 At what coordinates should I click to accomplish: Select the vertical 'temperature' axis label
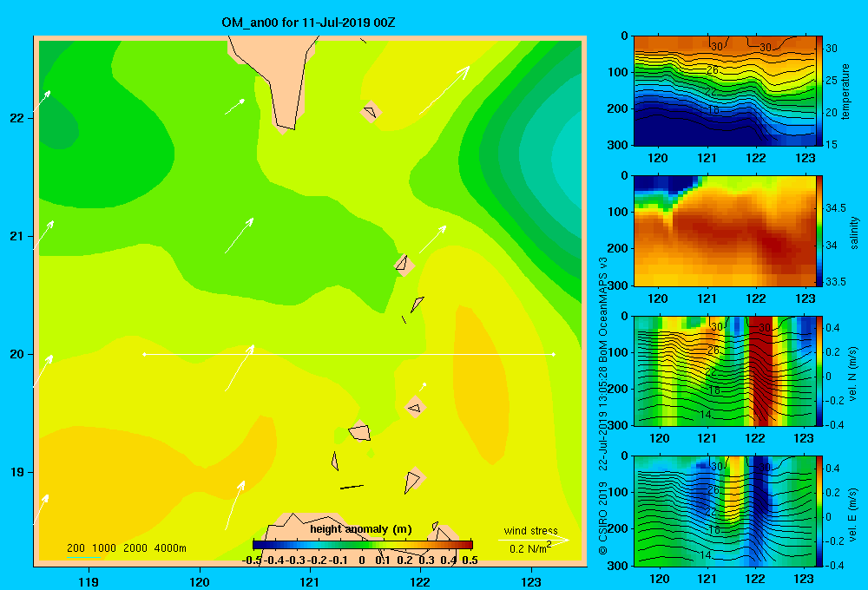click(845, 91)
